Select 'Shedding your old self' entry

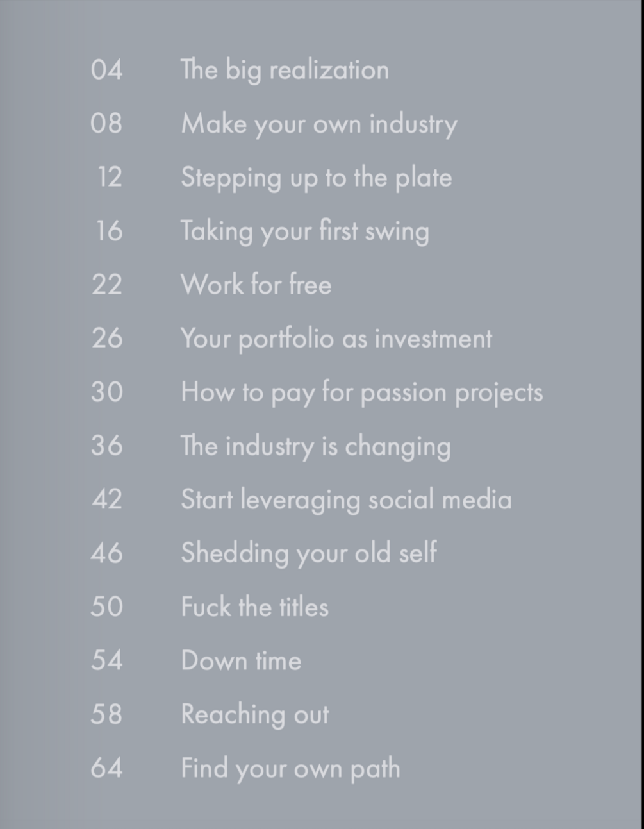(309, 553)
